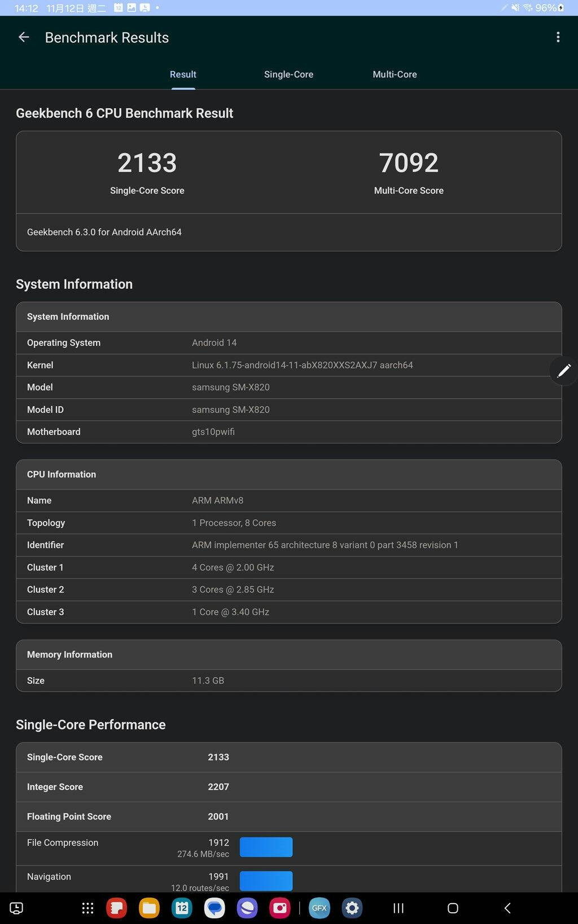Viewport: 578px width, 924px height.
Task: Tap the muted sound status icon
Action: tap(515, 7)
